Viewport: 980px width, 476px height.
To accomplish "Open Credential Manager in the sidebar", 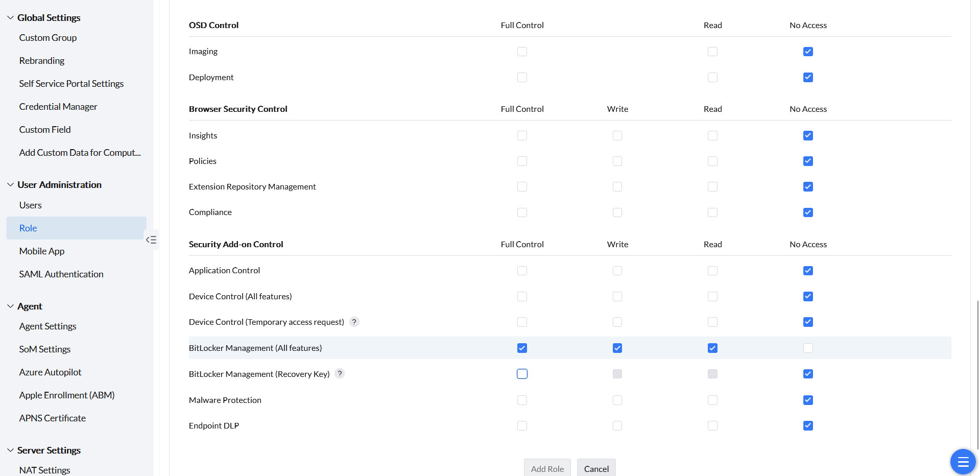I will (x=58, y=107).
